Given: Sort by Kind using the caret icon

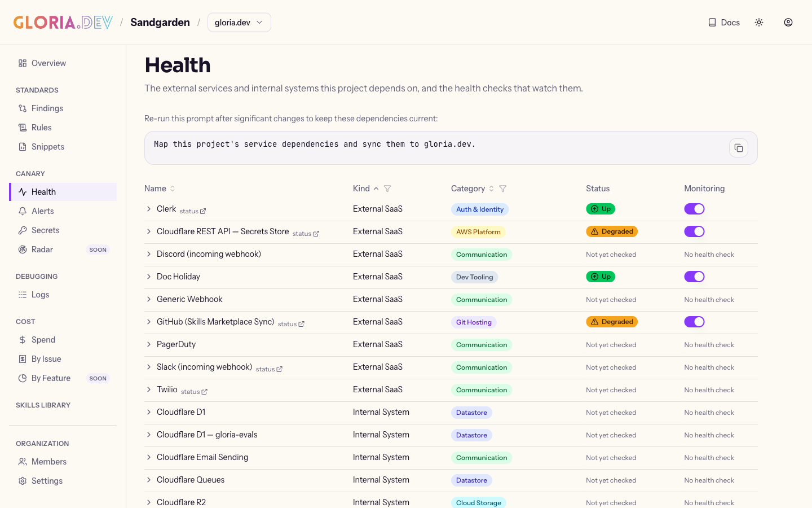Looking at the screenshot, I should (376, 189).
